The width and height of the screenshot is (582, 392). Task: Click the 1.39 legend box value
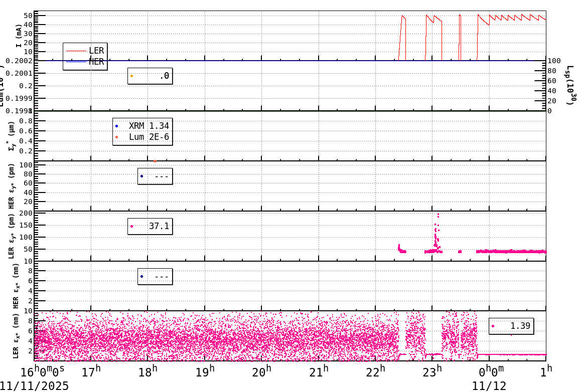click(x=520, y=326)
